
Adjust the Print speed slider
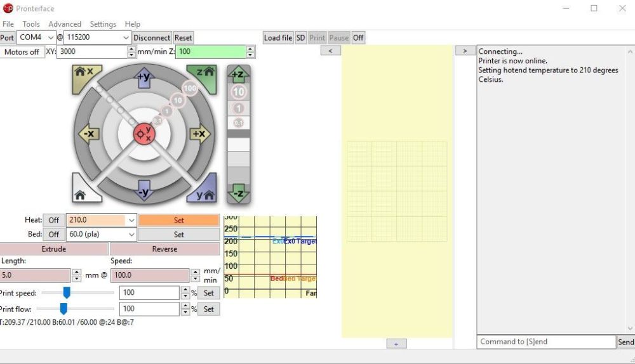click(x=66, y=292)
